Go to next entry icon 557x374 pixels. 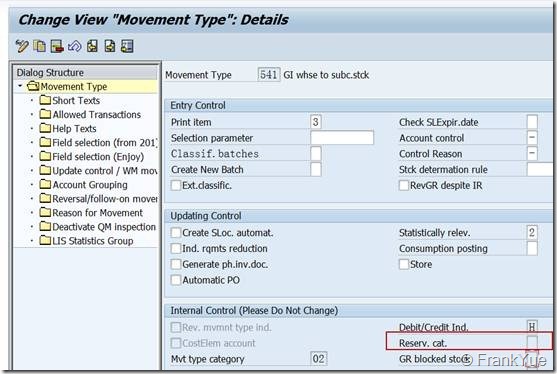(x=110, y=46)
